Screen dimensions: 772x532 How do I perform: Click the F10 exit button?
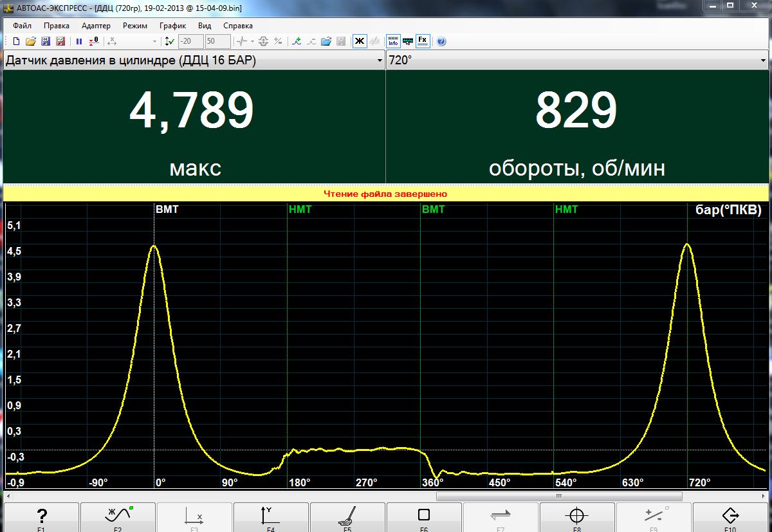coord(730,517)
